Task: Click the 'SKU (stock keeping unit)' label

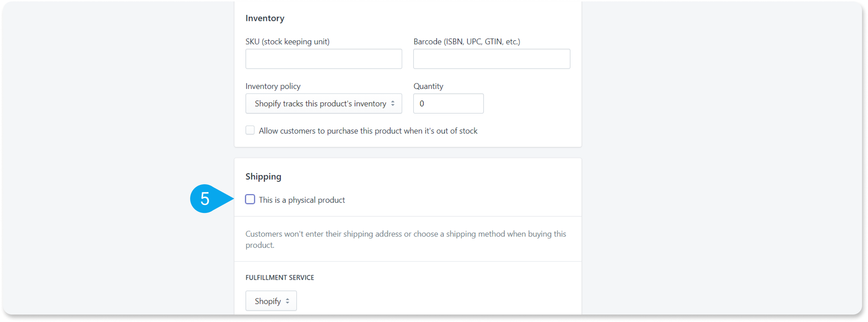Action: (x=287, y=41)
